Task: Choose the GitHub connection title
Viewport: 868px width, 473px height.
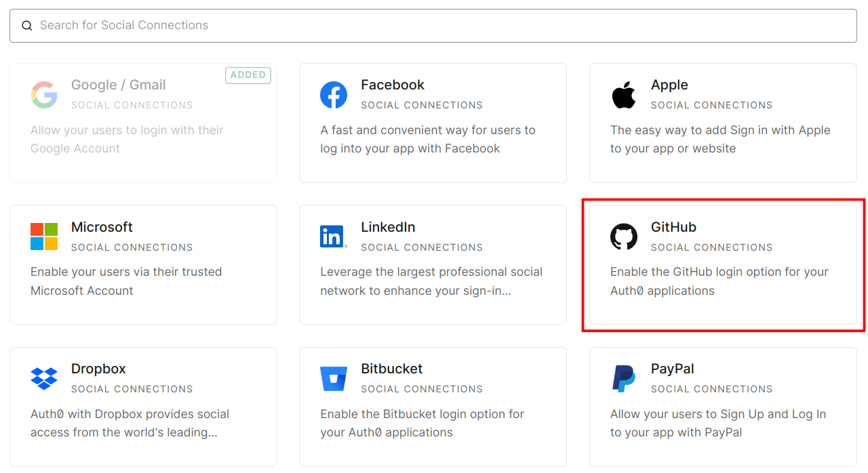Action: pos(673,227)
